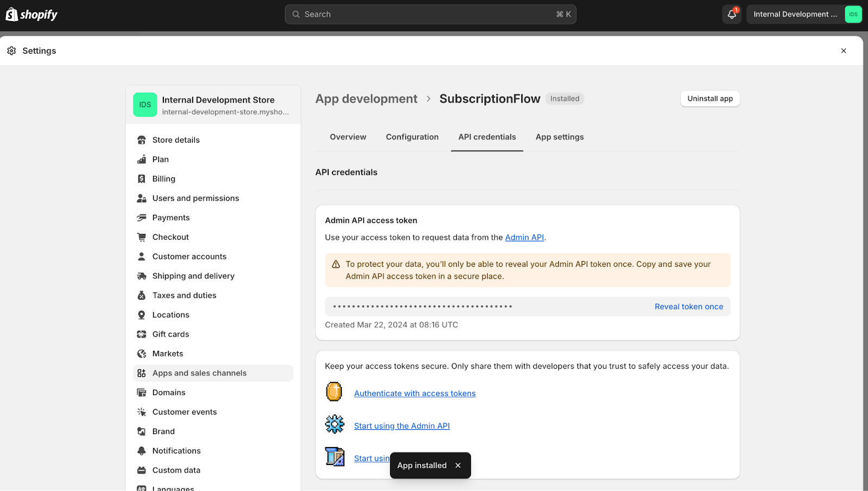868x491 pixels.
Task: Open Store details settings
Action: (x=213, y=140)
